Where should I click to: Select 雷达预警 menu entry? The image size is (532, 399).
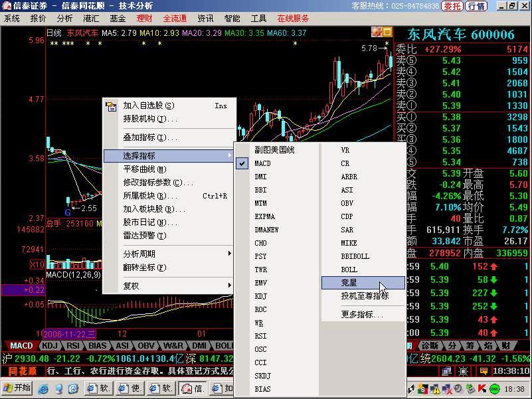[168, 236]
